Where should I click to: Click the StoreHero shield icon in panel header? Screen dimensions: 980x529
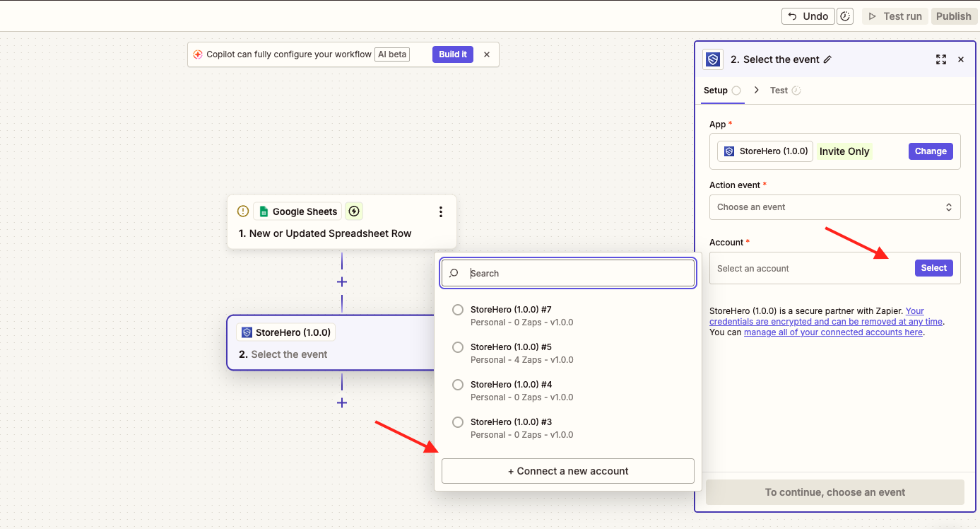[713, 59]
